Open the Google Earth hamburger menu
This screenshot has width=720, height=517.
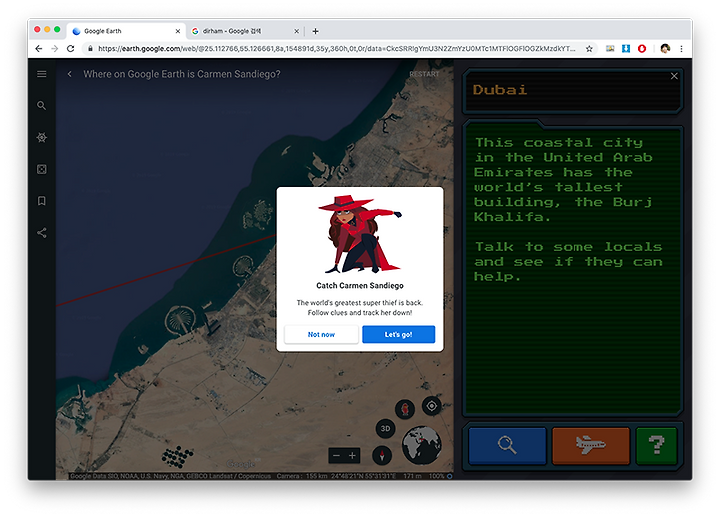tap(42, 74)
